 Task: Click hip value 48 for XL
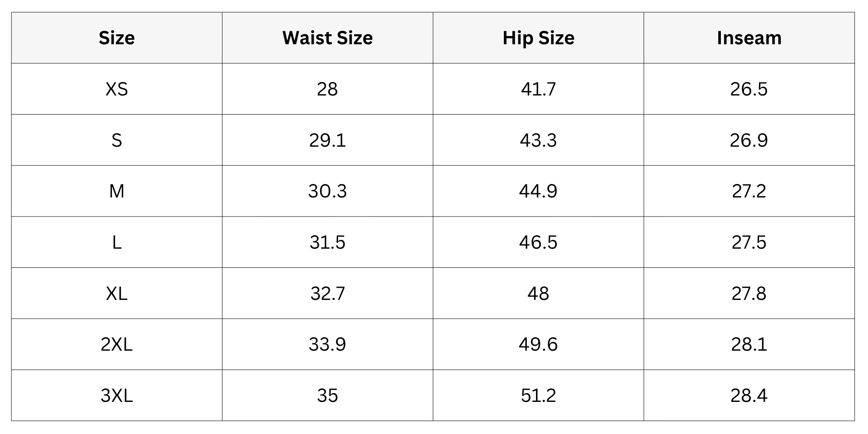click(538, 293)
